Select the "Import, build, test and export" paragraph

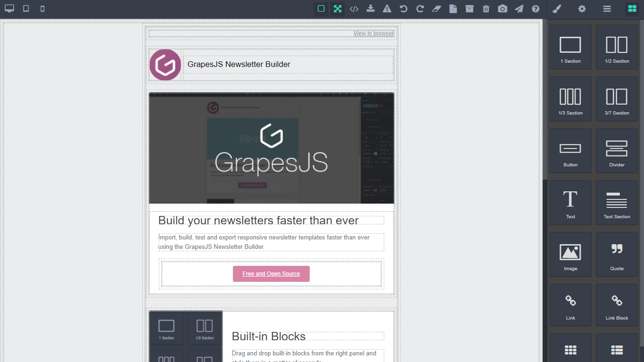(x=271, y=242)
